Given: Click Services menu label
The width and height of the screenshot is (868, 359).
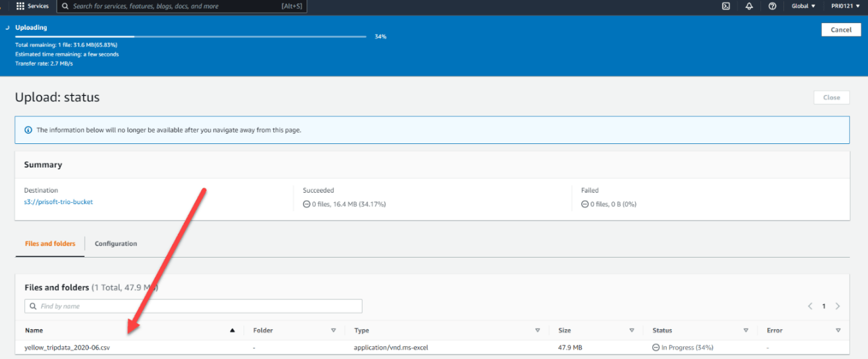Looking at the screenshot, I should coord(38,6).
